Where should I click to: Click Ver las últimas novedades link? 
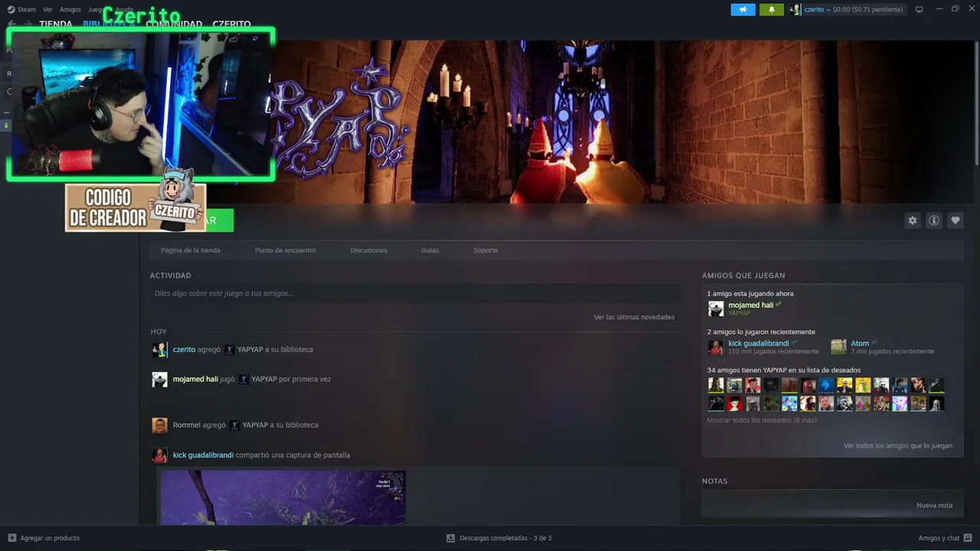pos(634,317)
